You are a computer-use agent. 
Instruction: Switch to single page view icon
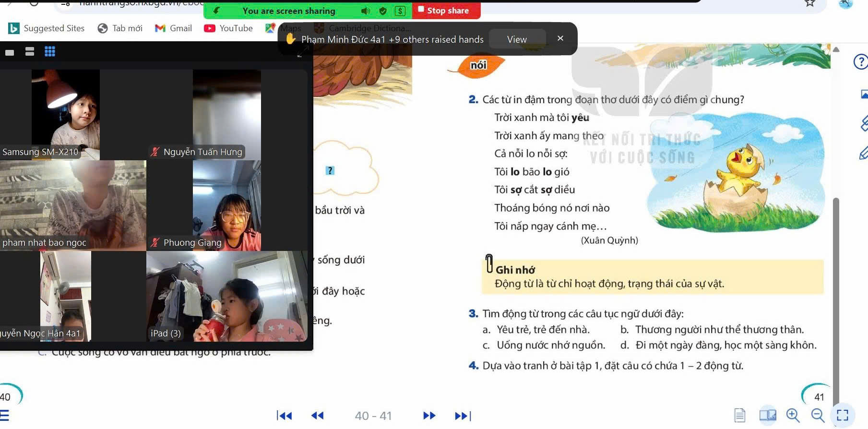click(x=739, y=415)
